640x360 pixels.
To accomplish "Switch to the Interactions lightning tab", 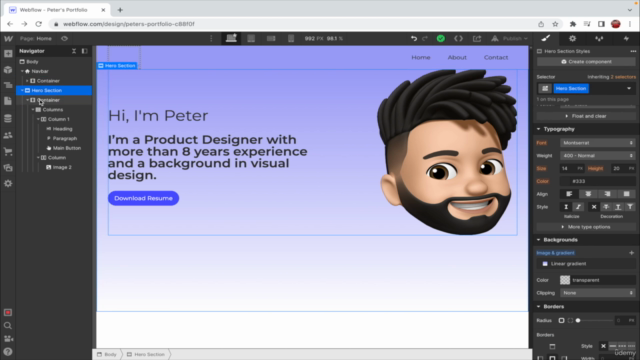I will pos(626,38).
